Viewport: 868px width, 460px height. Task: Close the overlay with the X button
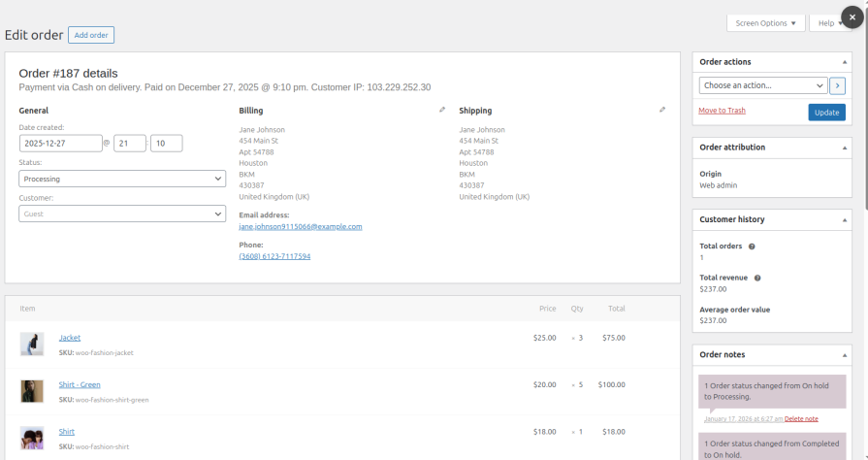[x=852, y=17]
